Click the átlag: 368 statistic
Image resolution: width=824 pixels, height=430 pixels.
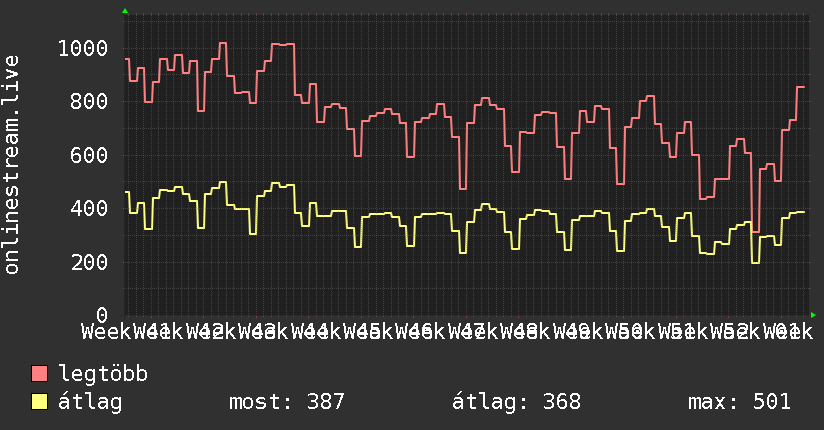pos(516,402)
